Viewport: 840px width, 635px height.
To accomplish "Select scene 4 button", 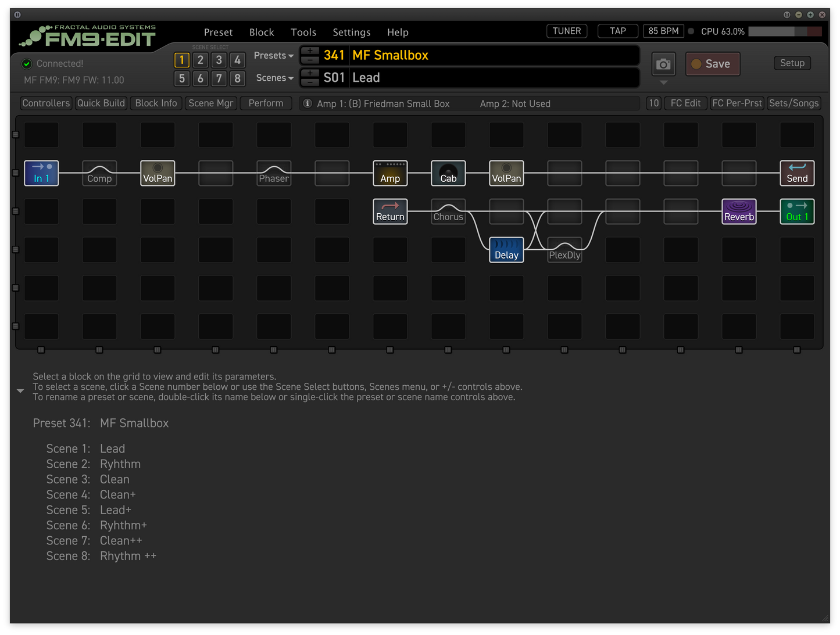I will click(x=237, y=60).
